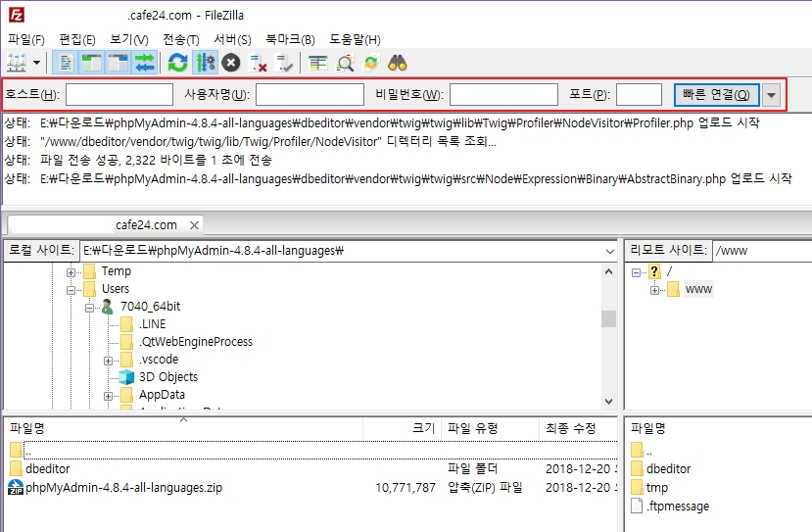812x532 pixels.
Task: Open the 전송(T) menu
Action: [x=181, y=39]
